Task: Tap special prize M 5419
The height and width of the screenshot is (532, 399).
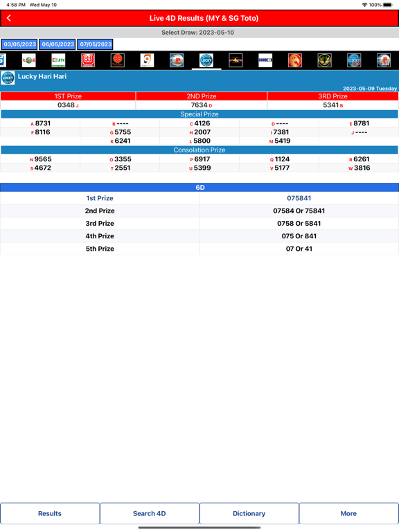Action: [x=280, y=141]
